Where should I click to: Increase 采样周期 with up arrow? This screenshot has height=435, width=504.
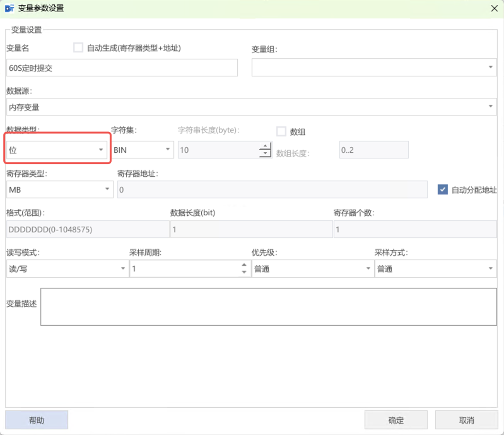[243, 266]
